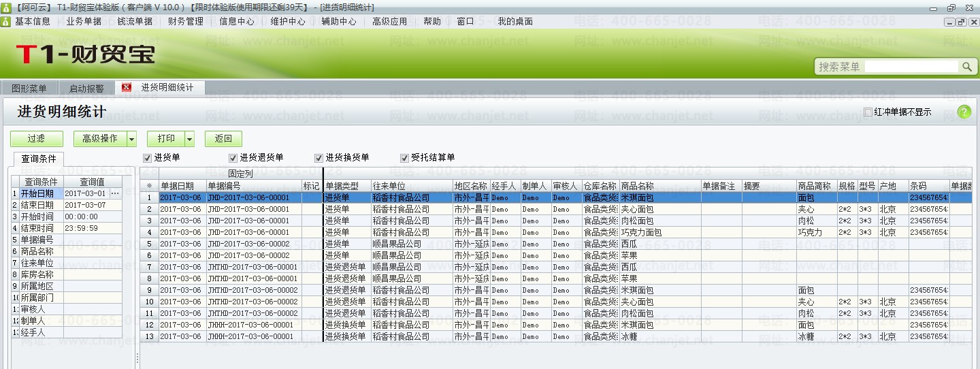The image size is (980, 369).
Task: Click the 返回 button
Action: pos(223,139)
